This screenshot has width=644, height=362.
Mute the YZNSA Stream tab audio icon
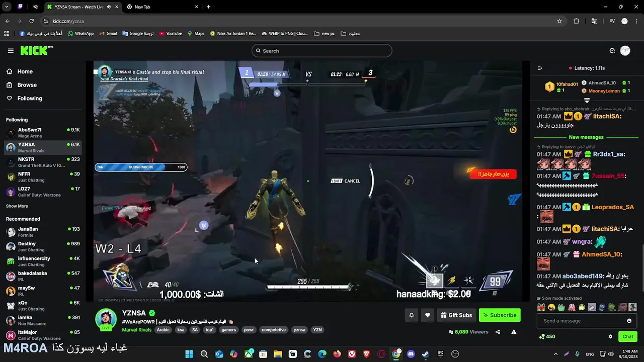click(109, 7)
